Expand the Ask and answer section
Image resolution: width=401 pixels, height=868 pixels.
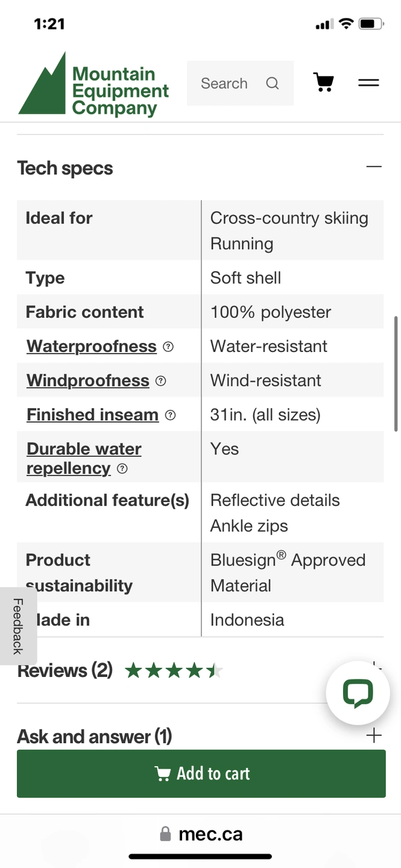(x=374, y=735)
